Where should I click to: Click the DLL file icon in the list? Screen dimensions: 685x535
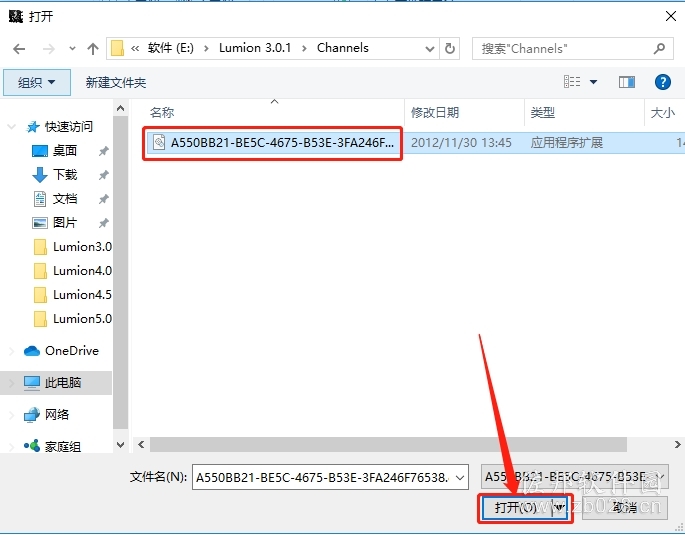click(159, 142)
